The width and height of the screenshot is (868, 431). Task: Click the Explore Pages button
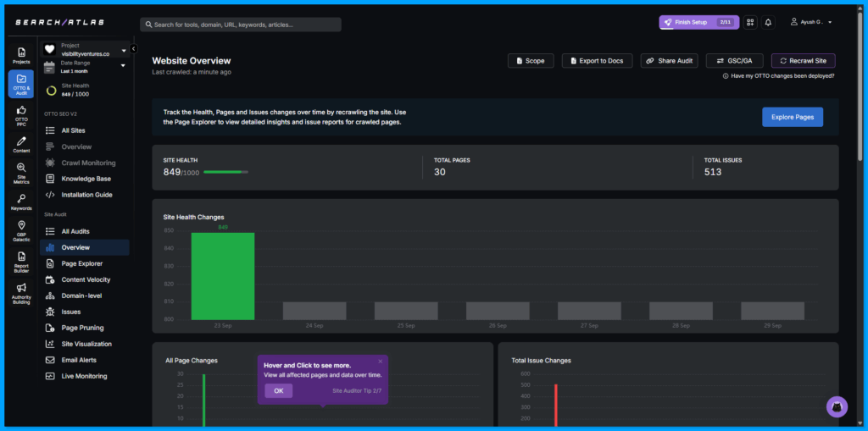[x=793, y=118]
